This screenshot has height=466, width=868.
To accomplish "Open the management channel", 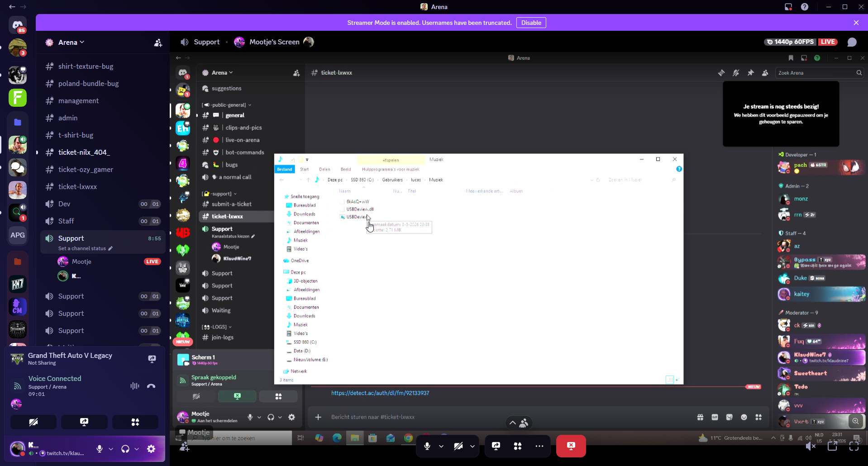I will (x=103, y=101).
